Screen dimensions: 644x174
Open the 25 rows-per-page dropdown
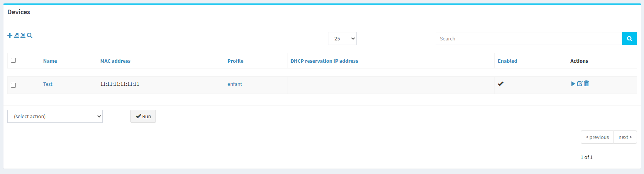point(342,38)
